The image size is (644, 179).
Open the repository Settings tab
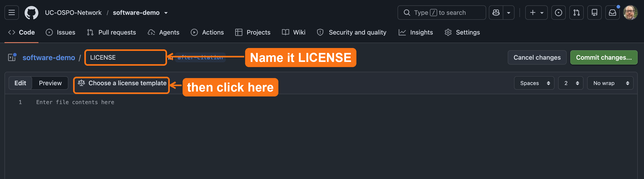(462, 32)
